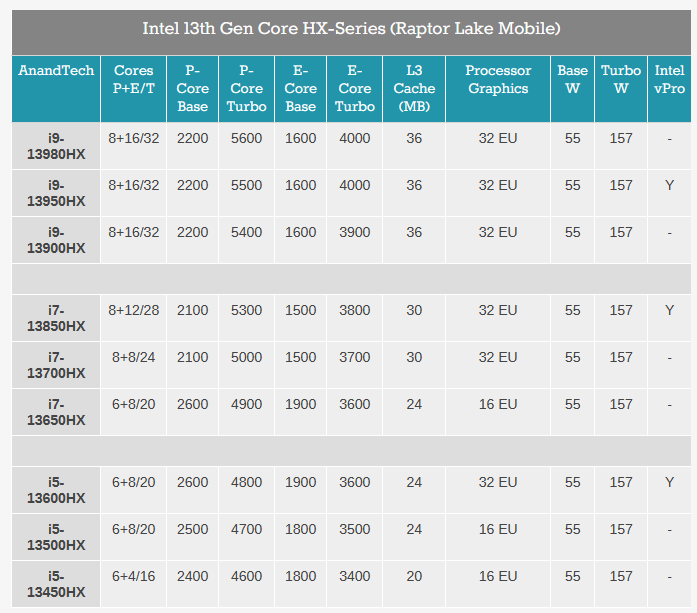Click the 5600 P-Core Turbo value
Image resolution: width=697 pixels, height=613 pixels.
[246, 138]
